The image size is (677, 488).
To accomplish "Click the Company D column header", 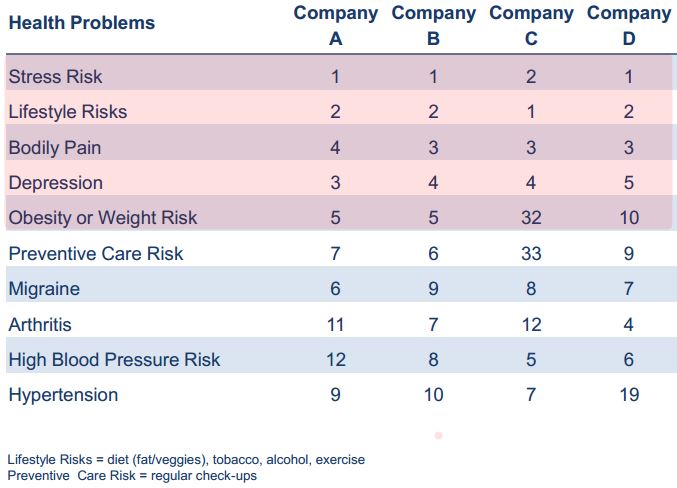I will 628,25.
